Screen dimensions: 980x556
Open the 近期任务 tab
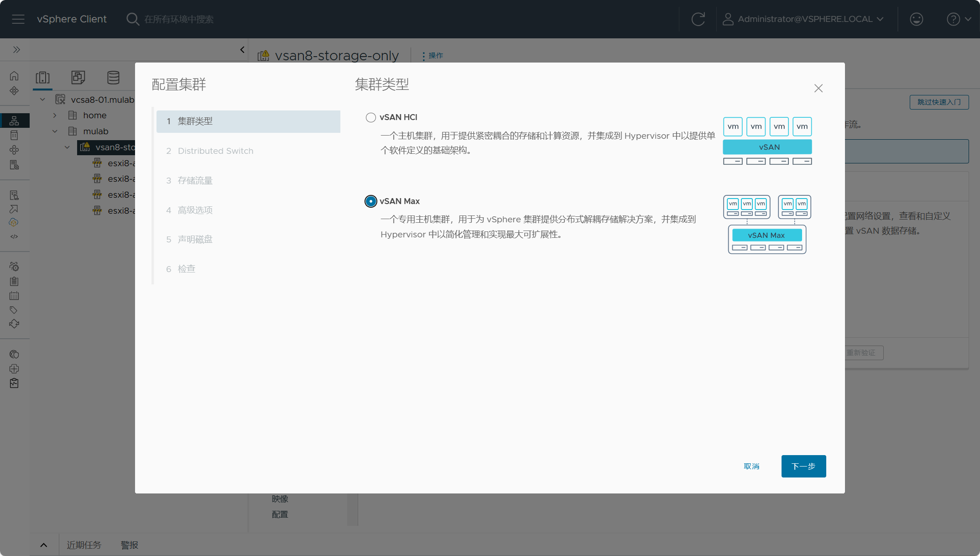click(84, 545)
